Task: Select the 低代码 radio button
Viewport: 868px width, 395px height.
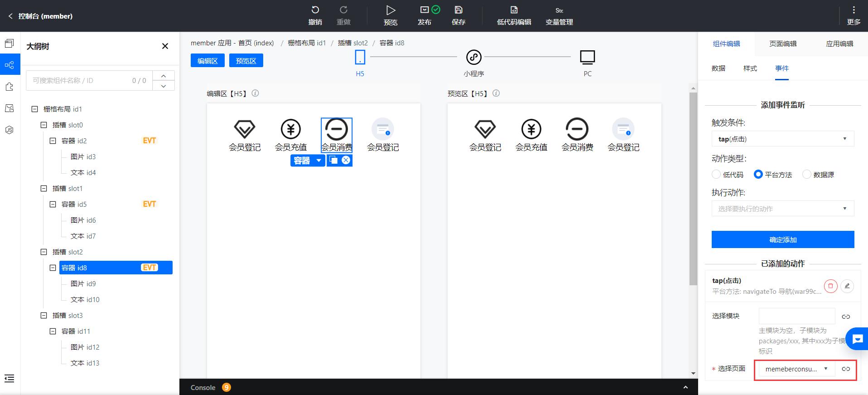Action: 716,174
